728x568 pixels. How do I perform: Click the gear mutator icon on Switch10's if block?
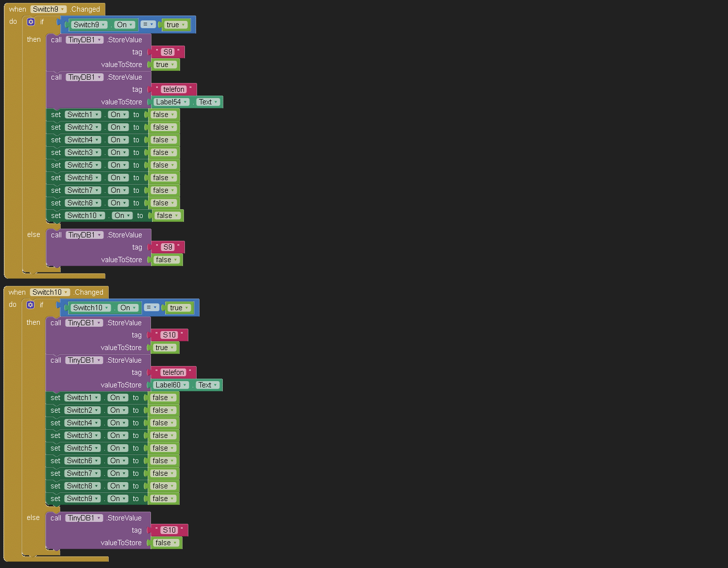click(31, 305)
